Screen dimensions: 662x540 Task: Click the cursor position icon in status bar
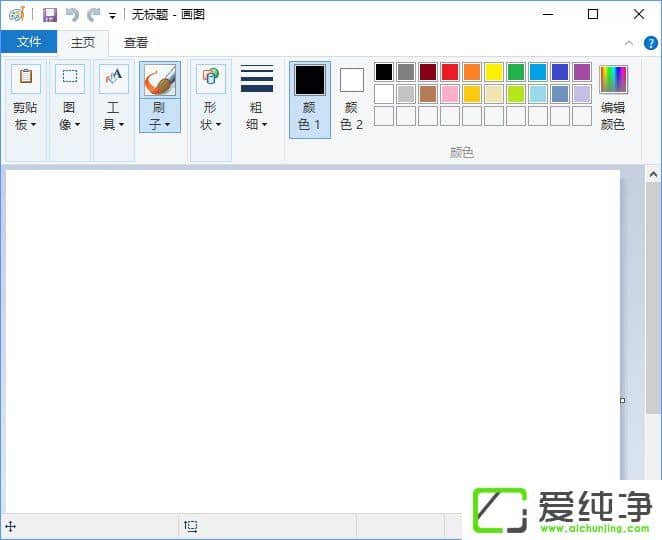click(11, 526)
